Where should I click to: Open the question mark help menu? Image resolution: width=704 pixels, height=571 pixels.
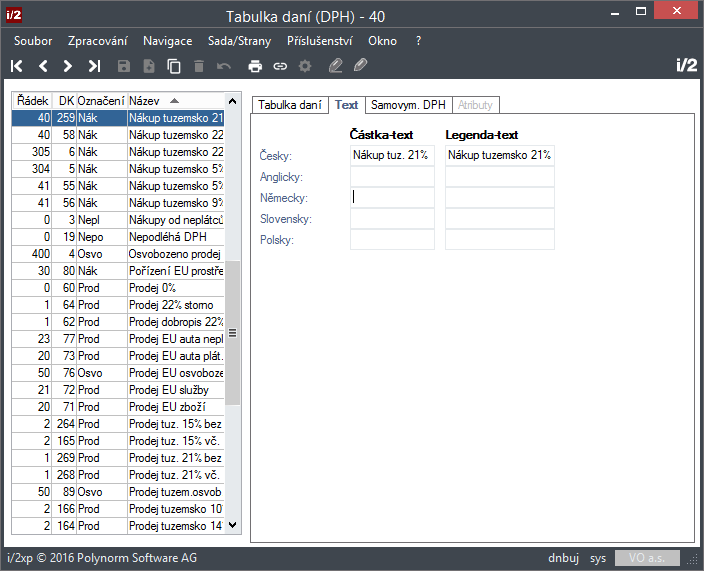tap(418, 41)
